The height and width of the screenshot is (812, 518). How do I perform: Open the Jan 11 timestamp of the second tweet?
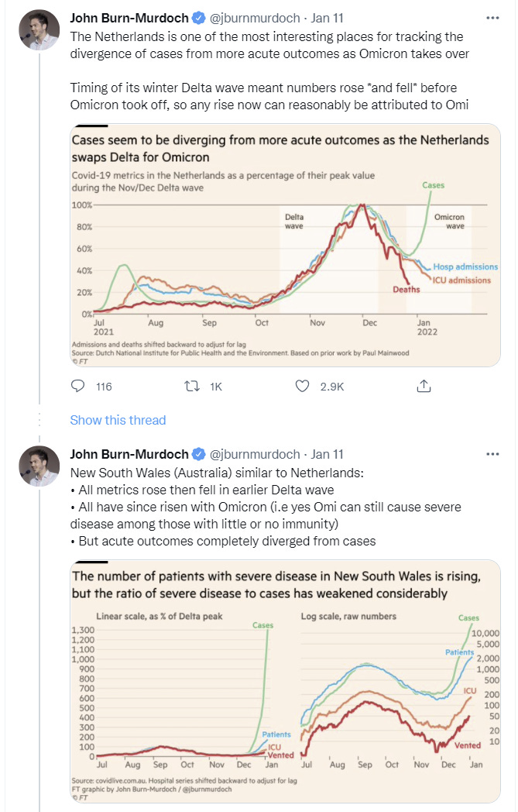point(327,454)
